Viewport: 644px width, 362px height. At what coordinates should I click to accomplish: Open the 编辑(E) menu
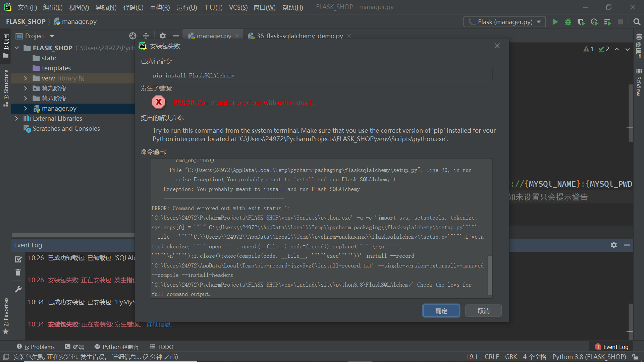pos(53,7)
